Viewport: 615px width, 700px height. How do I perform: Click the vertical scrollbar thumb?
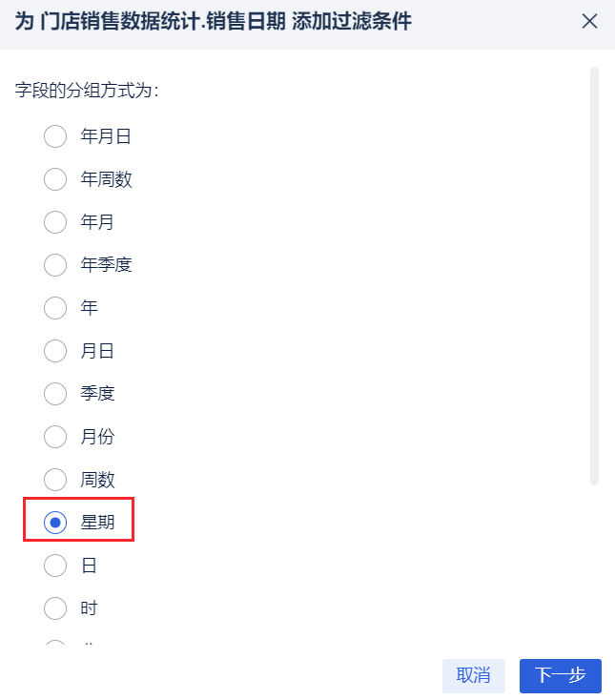(x=595, y=277)
